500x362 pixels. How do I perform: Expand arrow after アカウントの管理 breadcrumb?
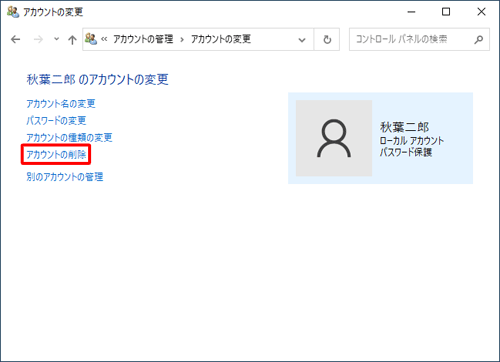(x=182, y=40)
